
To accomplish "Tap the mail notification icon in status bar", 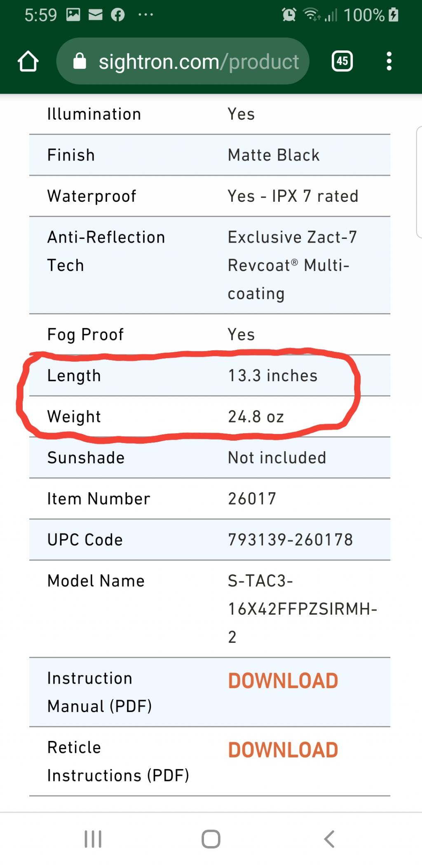I will tap(96, 15).
